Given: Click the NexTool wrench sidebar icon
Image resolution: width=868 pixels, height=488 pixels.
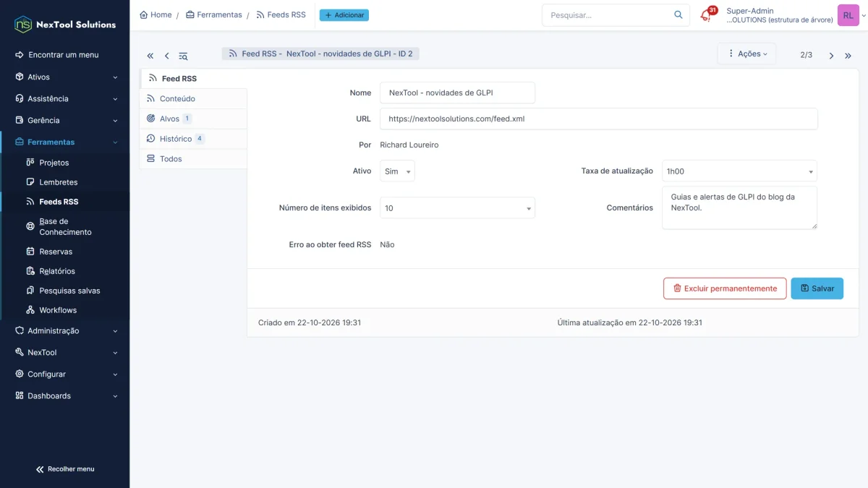Looking at the screenshot, I should coord(20,352).
